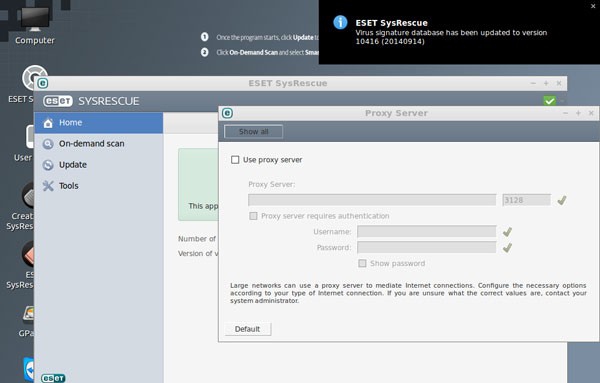Toggle the Show password checkbox
The height and width of the screenshot is (383, 600).
coord(362,263)
